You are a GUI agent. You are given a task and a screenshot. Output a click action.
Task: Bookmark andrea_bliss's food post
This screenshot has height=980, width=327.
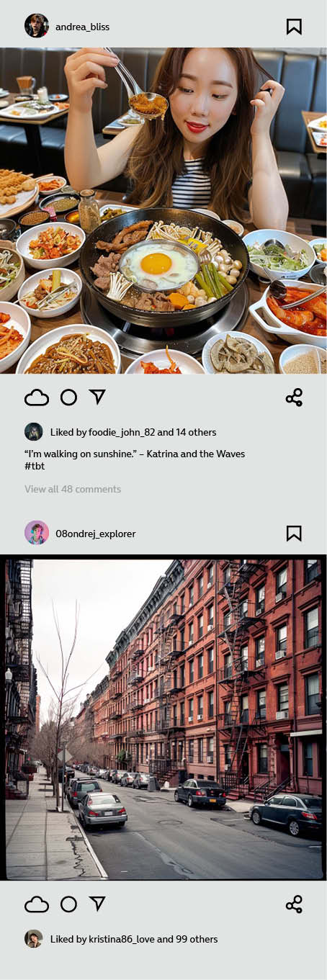click(x=294, y=27)
